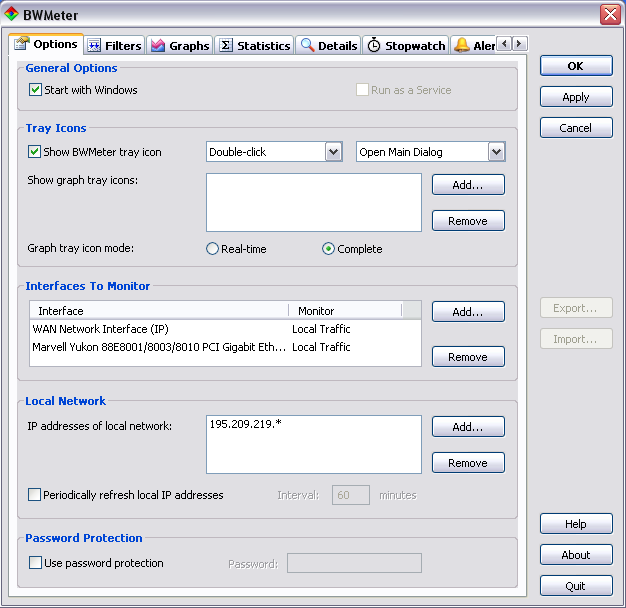Uncheck Start with Windows
Screen dimensions: 626x608
(36, 90)
